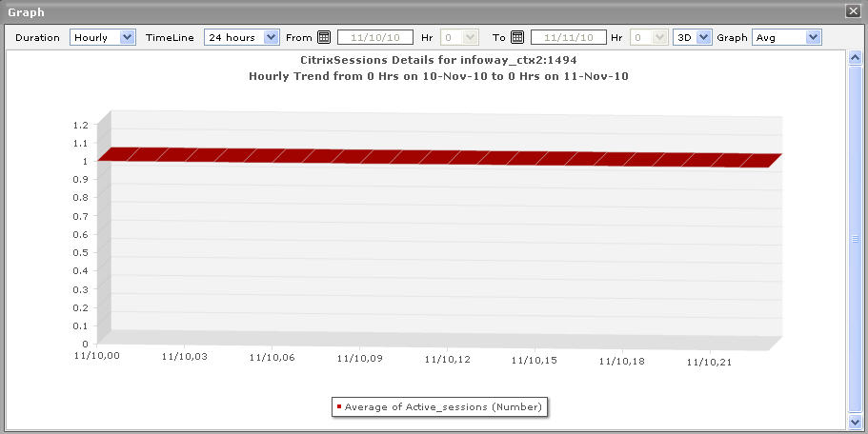Open the 3D graph type dropdown
868x434 pixels.
pos(693,38)
